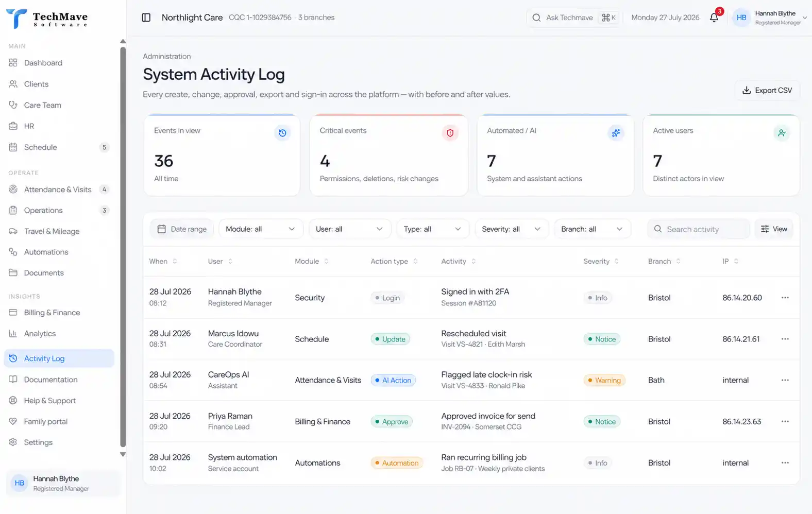
Task: Click the HB avatar in top bar
Action: [x=741, y=18]
